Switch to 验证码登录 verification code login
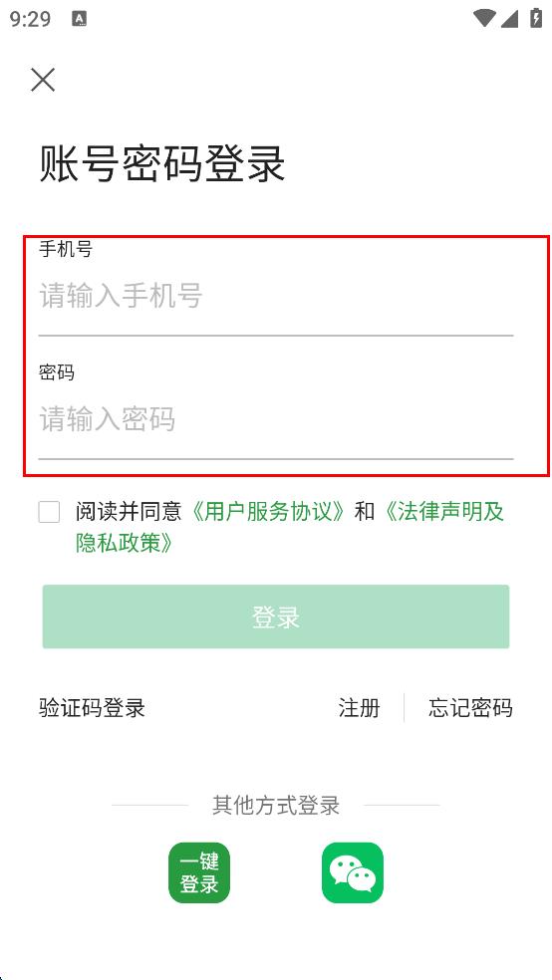This screenshot has height=980, width=552. click(92, 708)
